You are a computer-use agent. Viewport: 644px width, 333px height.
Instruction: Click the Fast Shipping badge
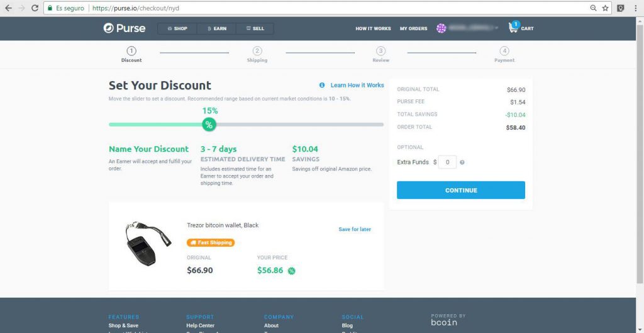click(x=211, y=242)
